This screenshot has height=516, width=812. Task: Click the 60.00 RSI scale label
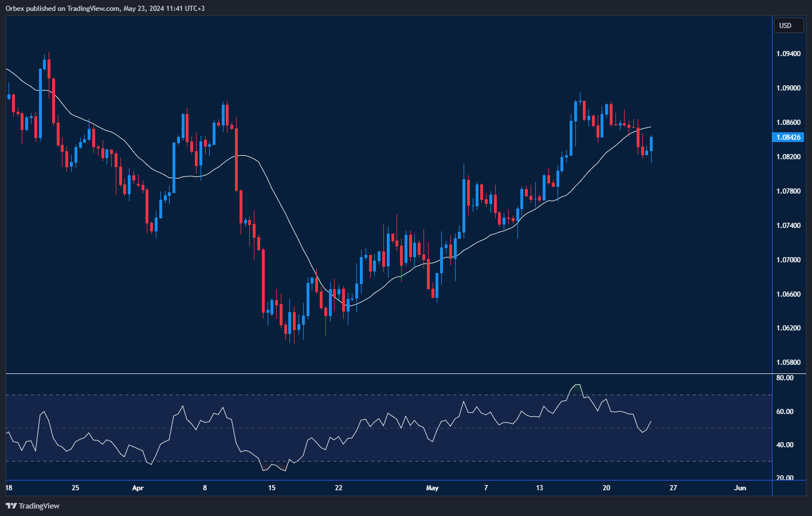(x=784, y=412)
